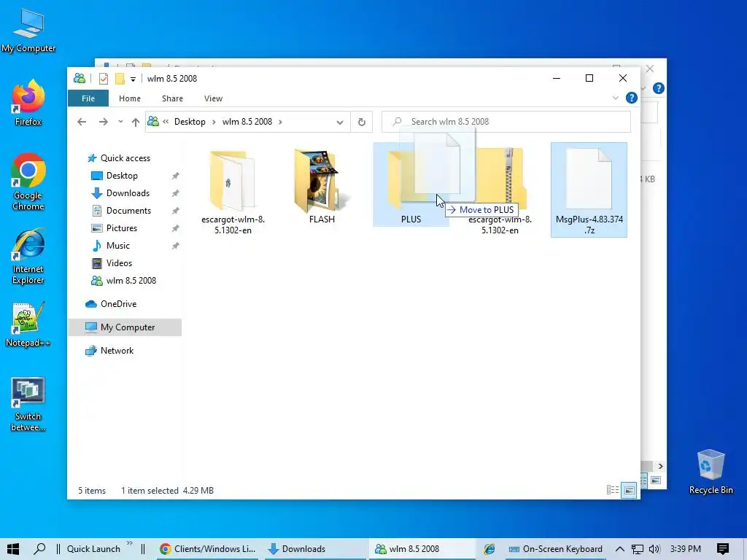Expand the ribbon with the chevron
Screen dimensions: 747x560
(x=616, y=98)
